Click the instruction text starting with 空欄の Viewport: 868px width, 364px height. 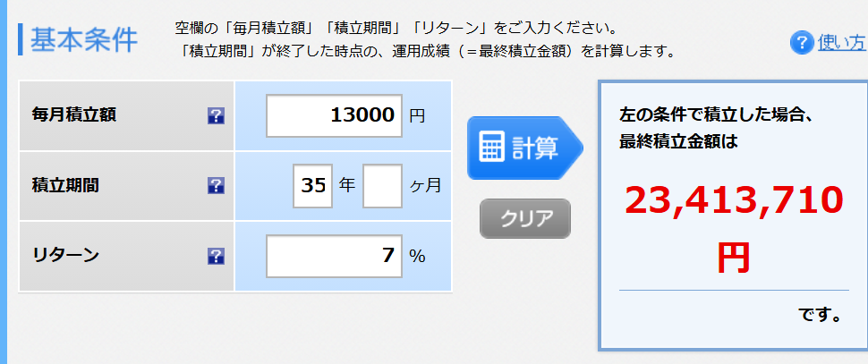point(396,27)
